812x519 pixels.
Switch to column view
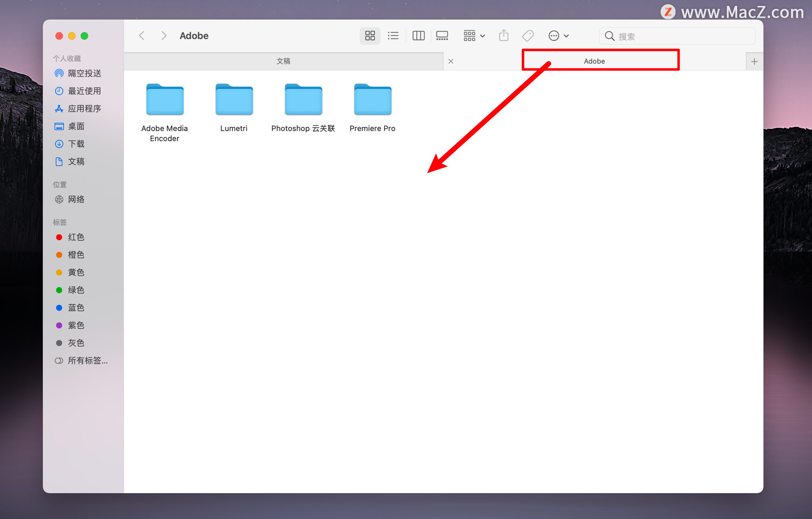click(418, 36)
